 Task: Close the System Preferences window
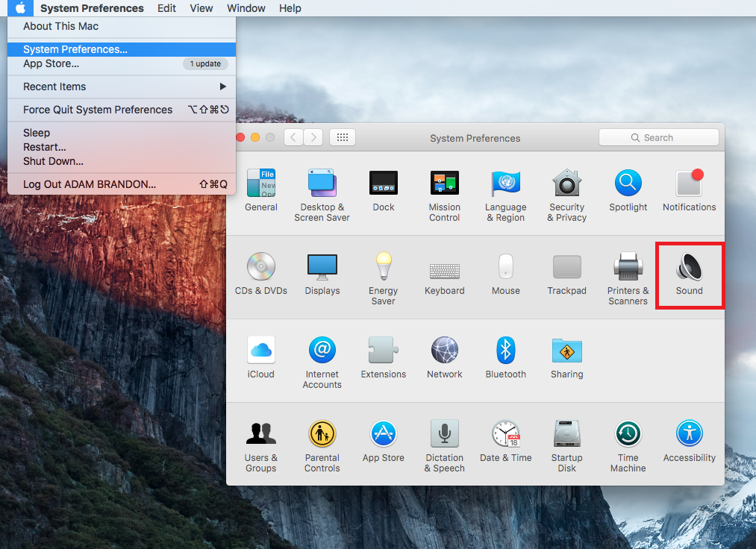point(240,137)
